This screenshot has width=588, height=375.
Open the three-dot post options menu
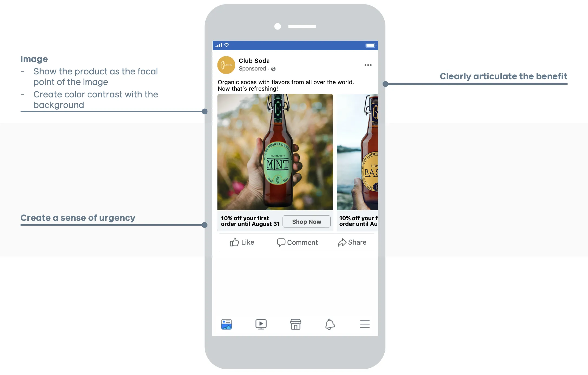368,65
